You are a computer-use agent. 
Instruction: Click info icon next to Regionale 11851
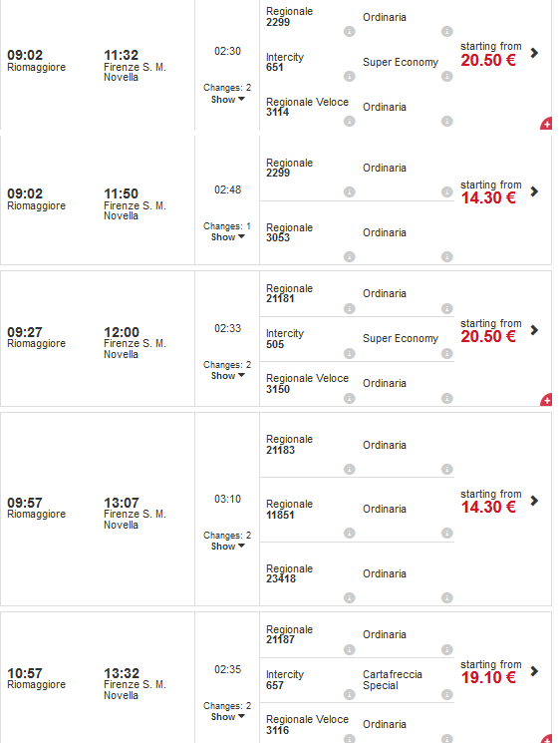coord(350,534)
